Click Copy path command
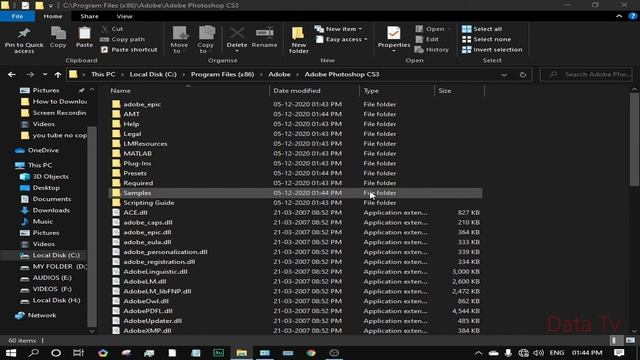The height and width of the screenshot is (360, 640). point(122,39)
